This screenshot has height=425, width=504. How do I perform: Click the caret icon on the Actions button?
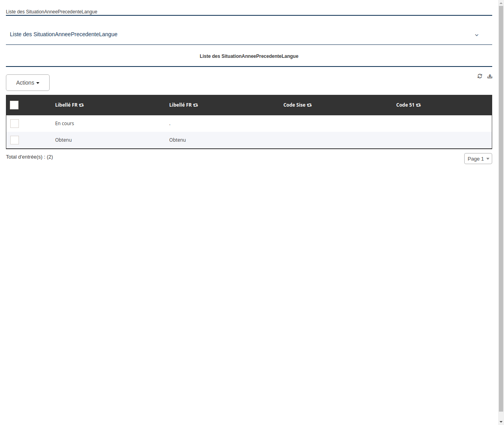click(38, 83)
